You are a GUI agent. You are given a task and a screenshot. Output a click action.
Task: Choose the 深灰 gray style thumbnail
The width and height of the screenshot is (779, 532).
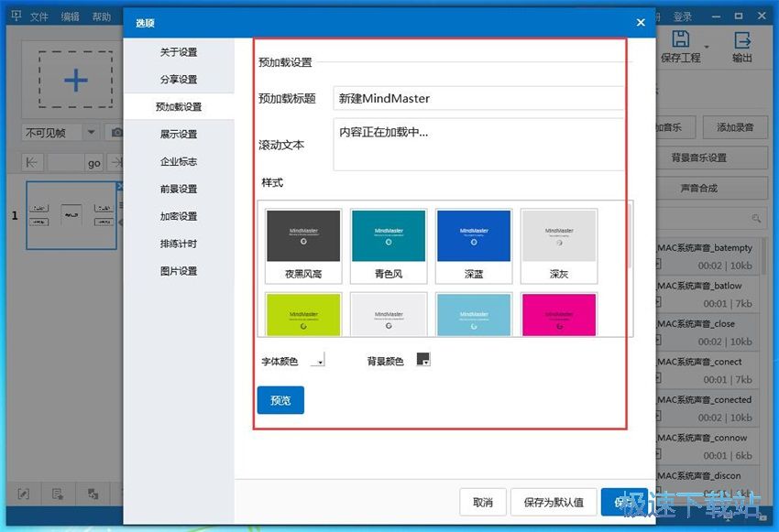point(559,245)
